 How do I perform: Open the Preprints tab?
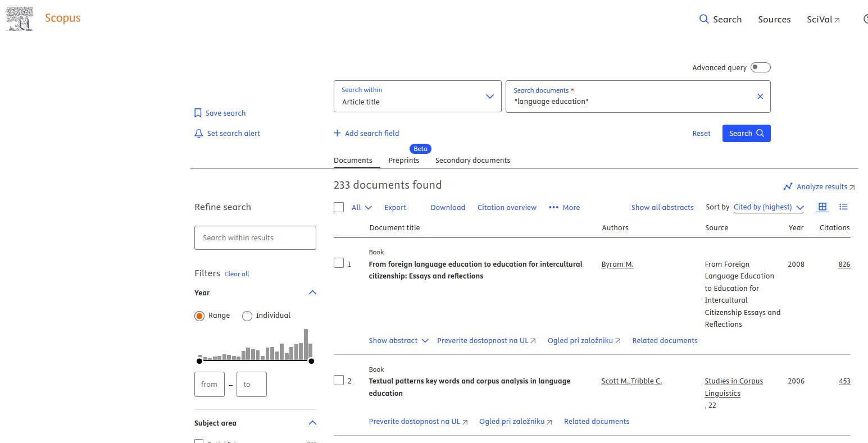click(404, 161)
